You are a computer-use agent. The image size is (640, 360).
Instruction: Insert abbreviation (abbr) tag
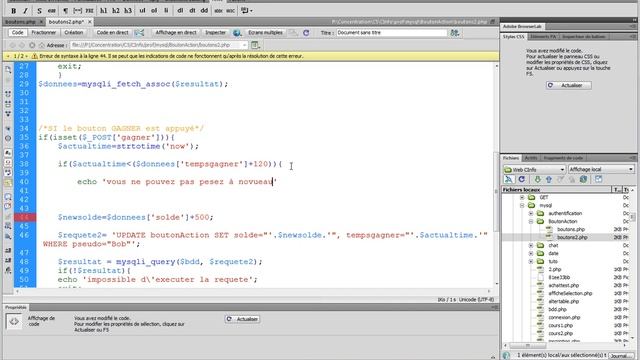coord(218,11)
